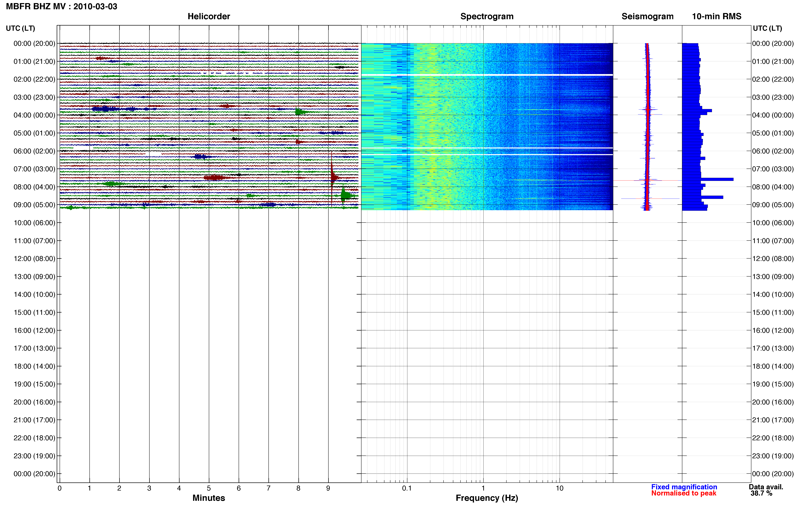Click the green event at minute 8 near 03:50

click(301, 112)
